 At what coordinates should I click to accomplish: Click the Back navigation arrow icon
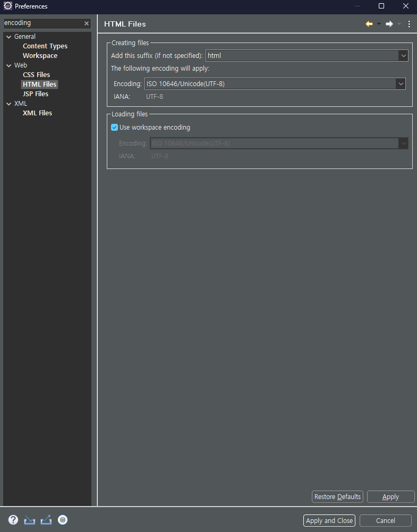click(x=369, y=24)
